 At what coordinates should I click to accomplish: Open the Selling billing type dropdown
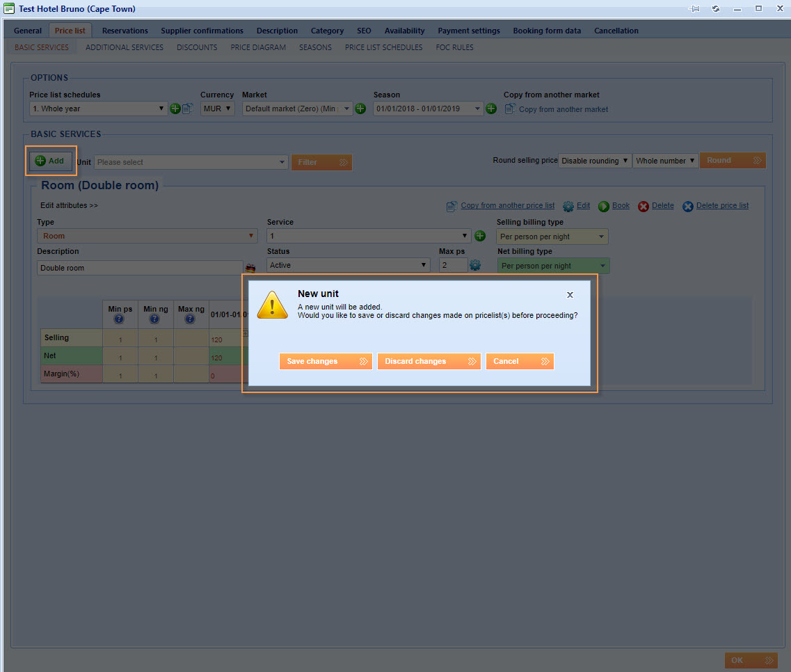point(552,237)
